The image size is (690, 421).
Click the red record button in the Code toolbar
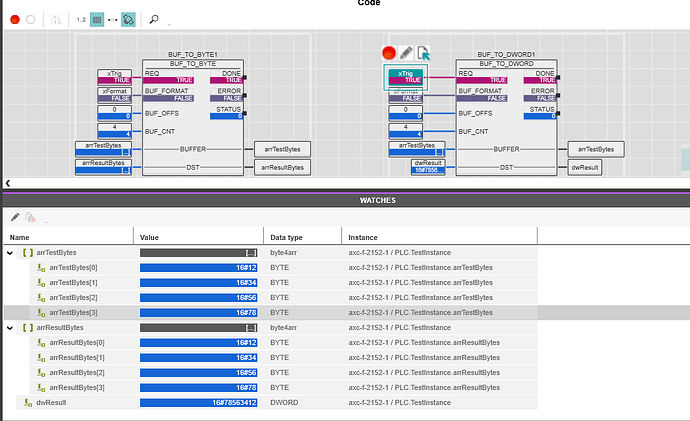[x=14, y=19]
